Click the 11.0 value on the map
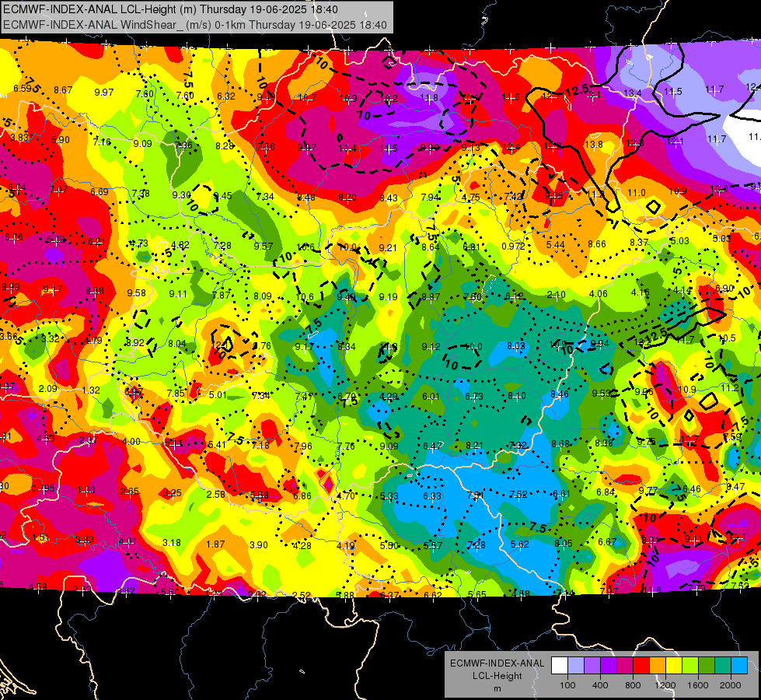761x700 pixels. [x=637, y=193]
